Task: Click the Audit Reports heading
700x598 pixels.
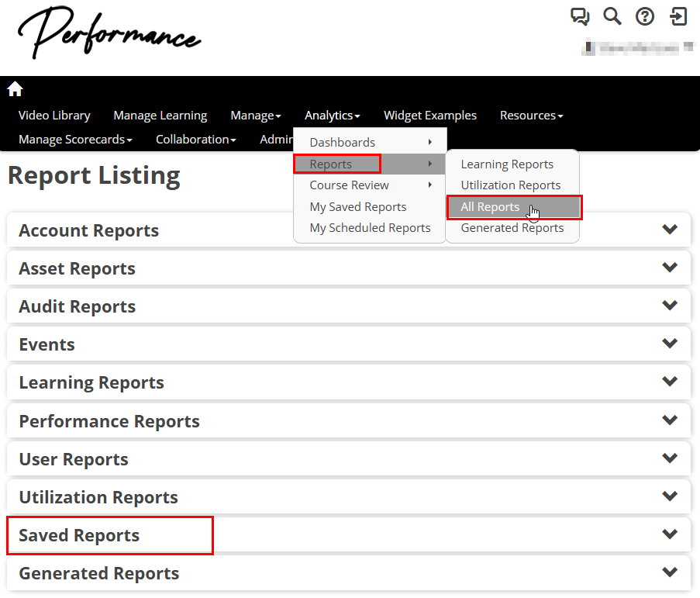Action: [78, 306]
